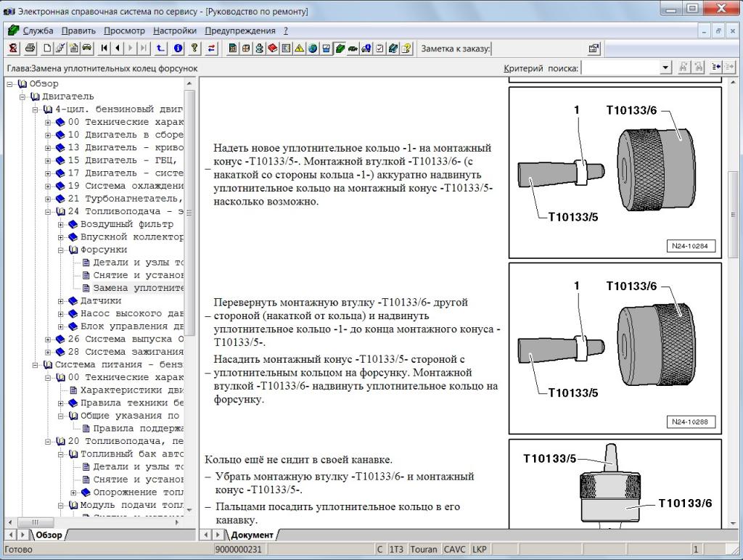
Task: Click the car icon next to document icons
Action: click(x=87, y=49)
